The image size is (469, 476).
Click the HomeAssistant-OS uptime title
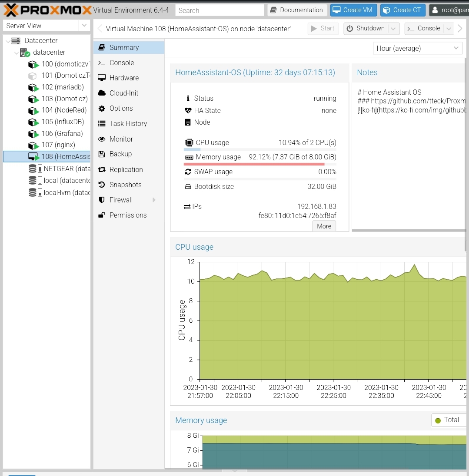pos(255,73)
